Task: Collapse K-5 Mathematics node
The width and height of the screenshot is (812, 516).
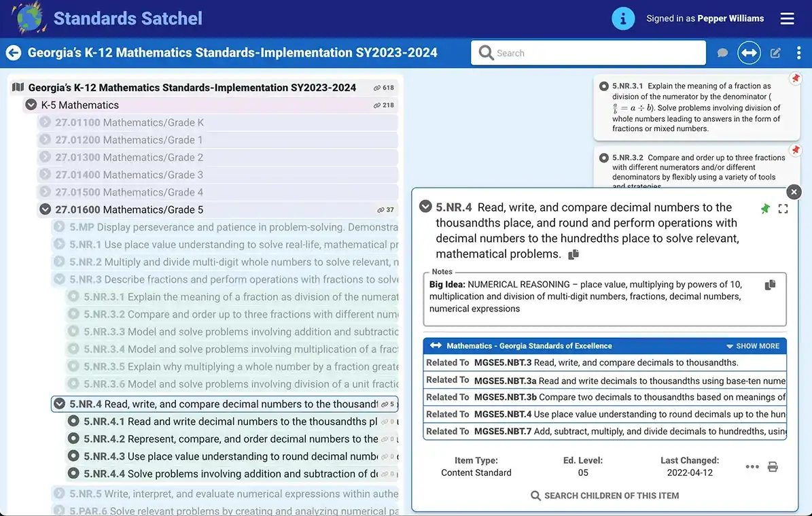Action: click(x=31, y=105)
